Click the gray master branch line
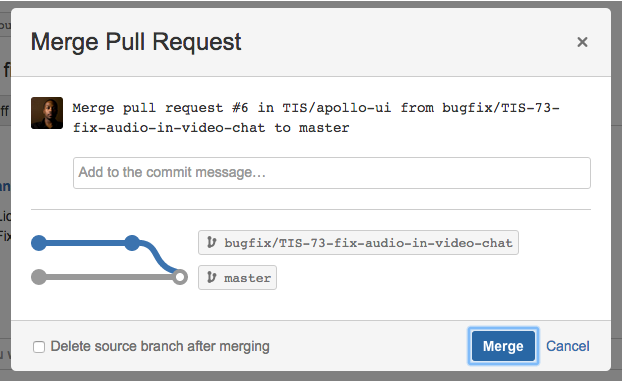 pos(109,277)
